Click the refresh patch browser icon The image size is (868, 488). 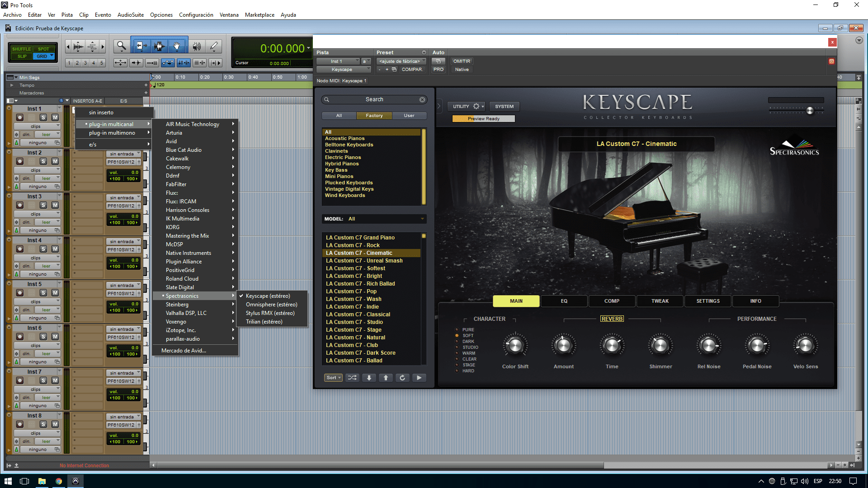[x=402, y=378]
